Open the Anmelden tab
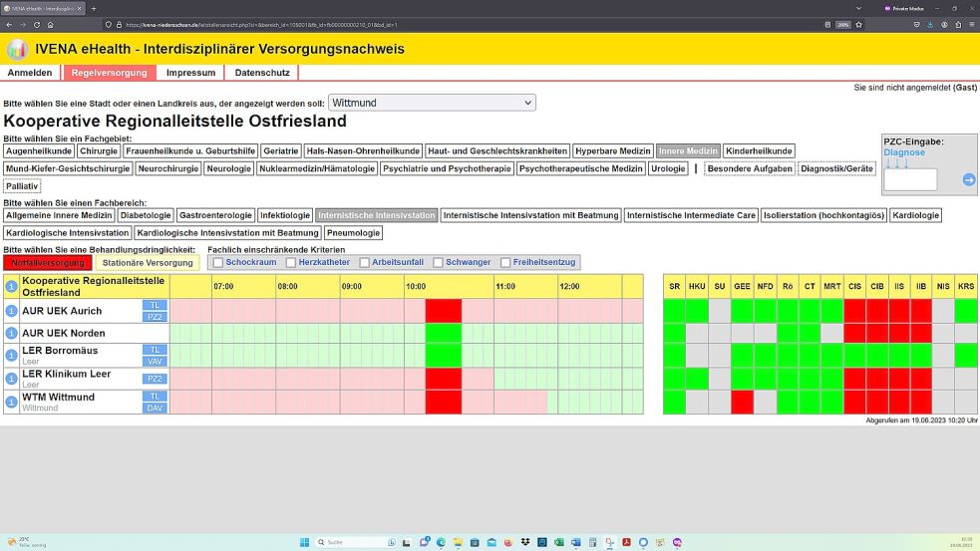Viewport: 980px width, 551px height. coord(30,73)
